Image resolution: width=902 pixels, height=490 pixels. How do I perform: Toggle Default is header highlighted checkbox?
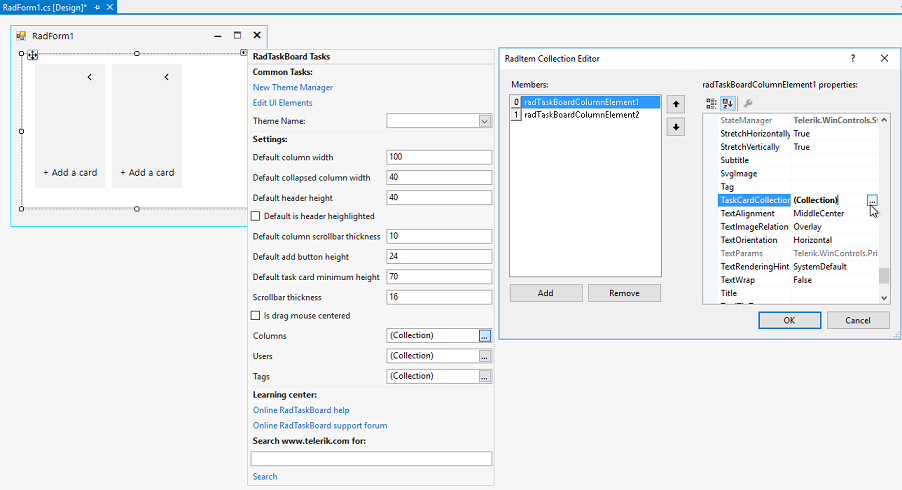point(256,216)
